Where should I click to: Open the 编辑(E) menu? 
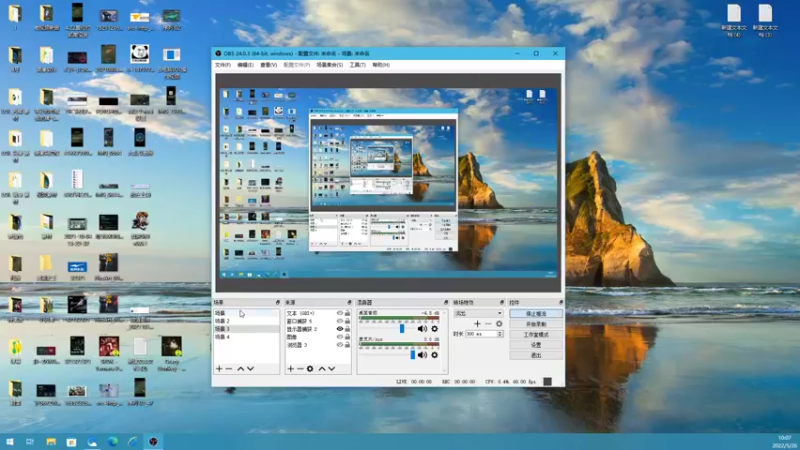[245, 65]
